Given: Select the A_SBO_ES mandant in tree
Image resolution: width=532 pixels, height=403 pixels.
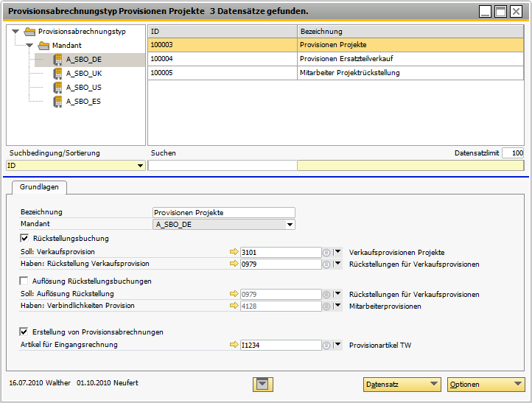Looking at the screenshot, I should point(83,101).
